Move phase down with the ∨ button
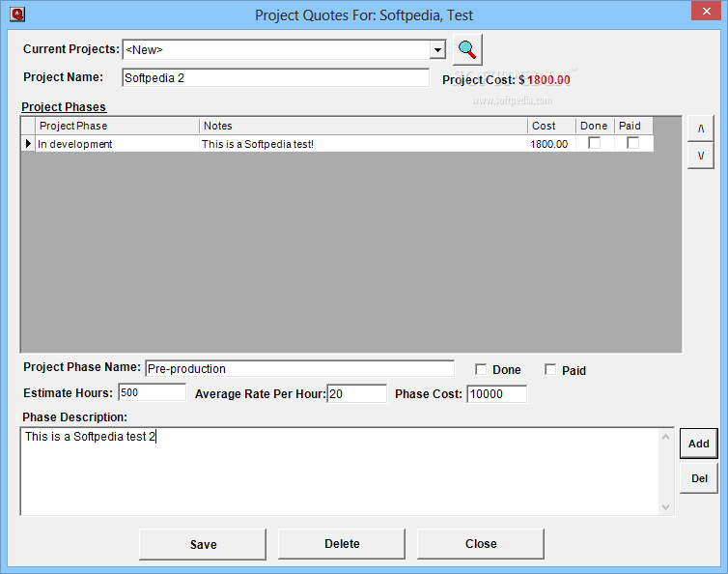This screenshot has height=574, width=728. 701,156
